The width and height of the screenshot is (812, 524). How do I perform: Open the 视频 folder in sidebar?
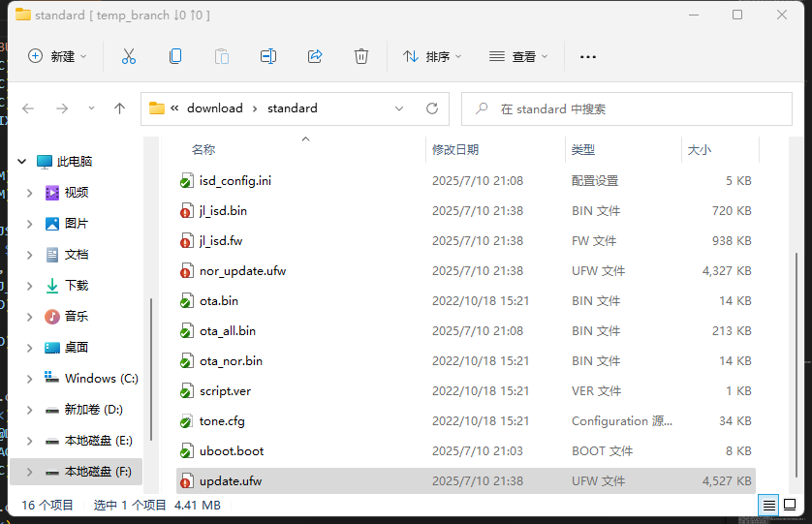(x=67, y=193)
